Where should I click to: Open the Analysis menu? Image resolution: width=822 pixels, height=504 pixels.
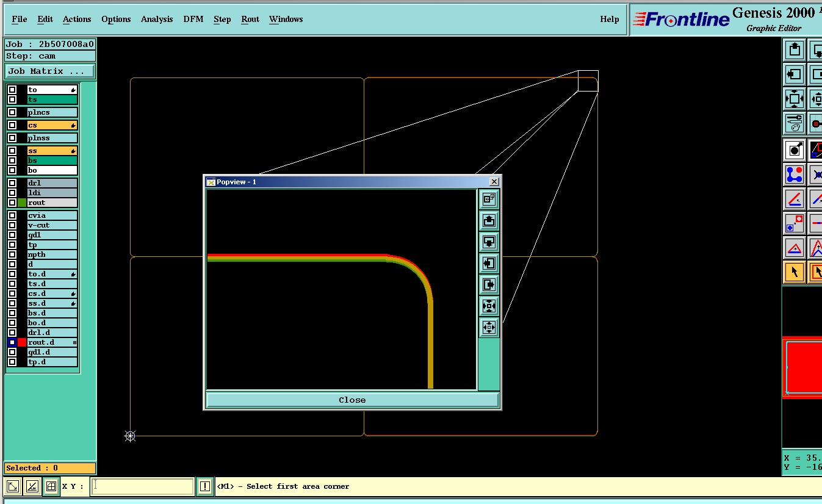(x=157, y=19)
